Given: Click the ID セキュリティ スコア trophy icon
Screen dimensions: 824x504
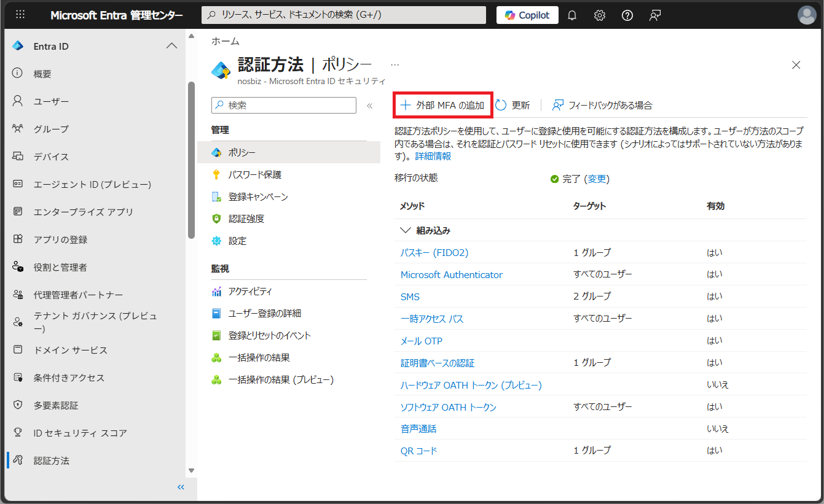Looking at the screenshot, I should tap(18, 433).
